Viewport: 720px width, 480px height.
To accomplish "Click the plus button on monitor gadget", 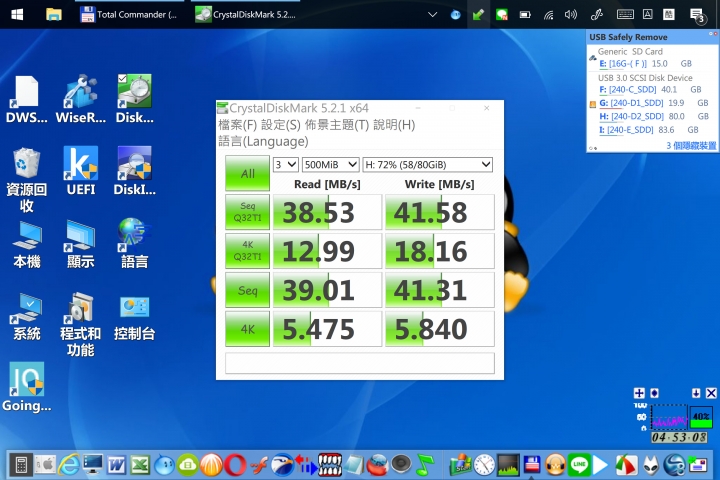I will [639, 393].
